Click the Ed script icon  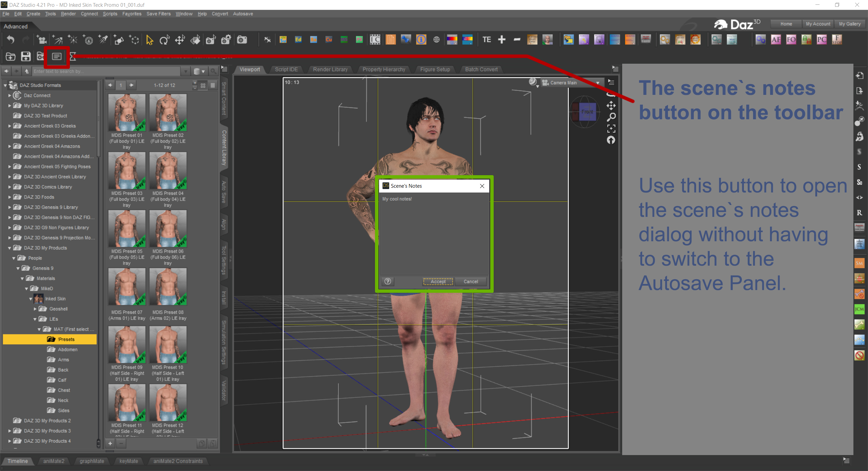click(298, 40)
